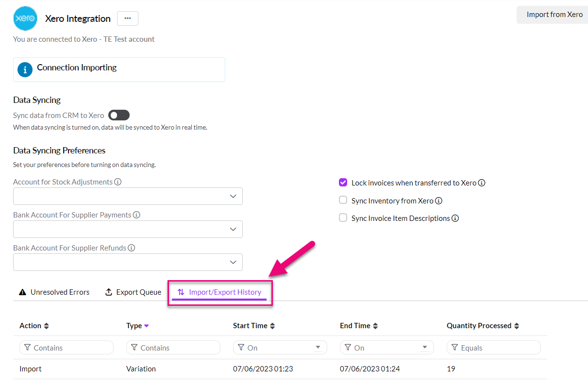Click the quantity value 19
The image size is (588, 385).
451,369
